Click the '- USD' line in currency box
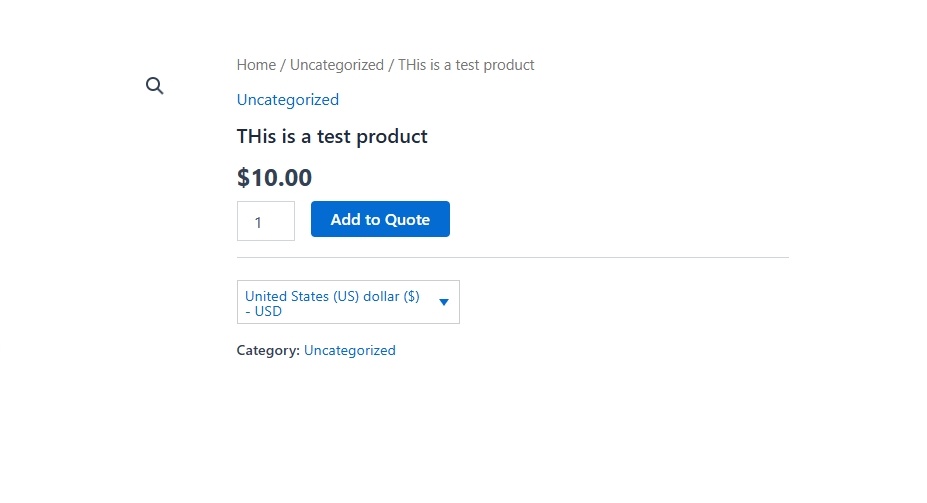The height and width of the screenshot is (503, 927). click(x=263, y=311)
